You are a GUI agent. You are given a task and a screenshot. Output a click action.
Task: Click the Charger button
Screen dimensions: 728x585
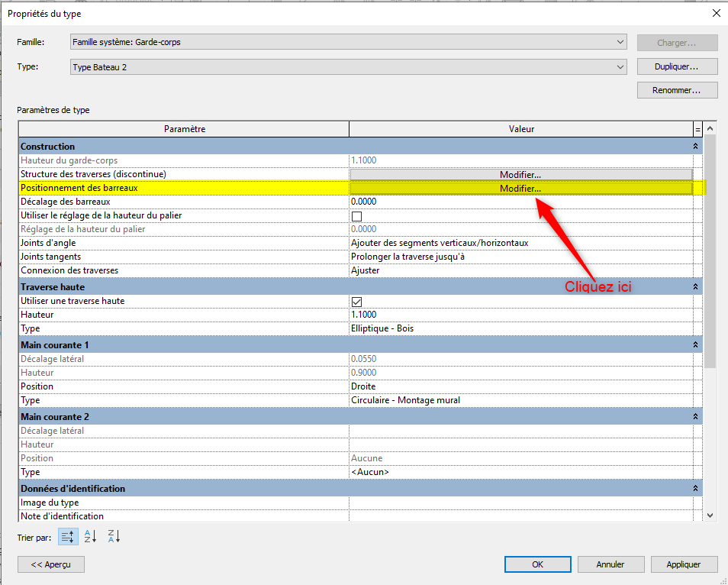(678, 43)
